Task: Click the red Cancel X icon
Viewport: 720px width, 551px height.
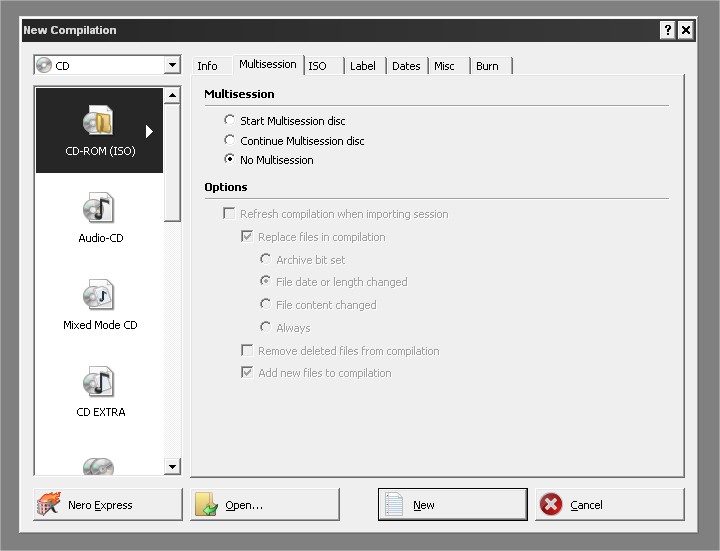Action: pyautogui.click(x=551, y=505)
